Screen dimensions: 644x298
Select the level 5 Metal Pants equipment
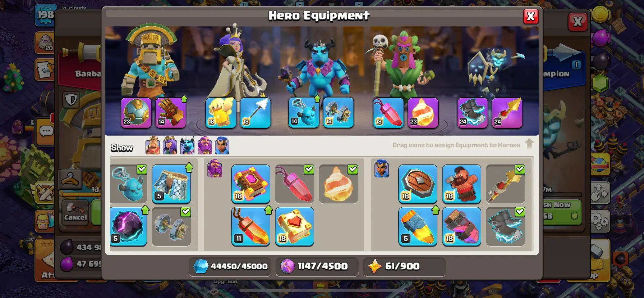click(x=171, y=184)
